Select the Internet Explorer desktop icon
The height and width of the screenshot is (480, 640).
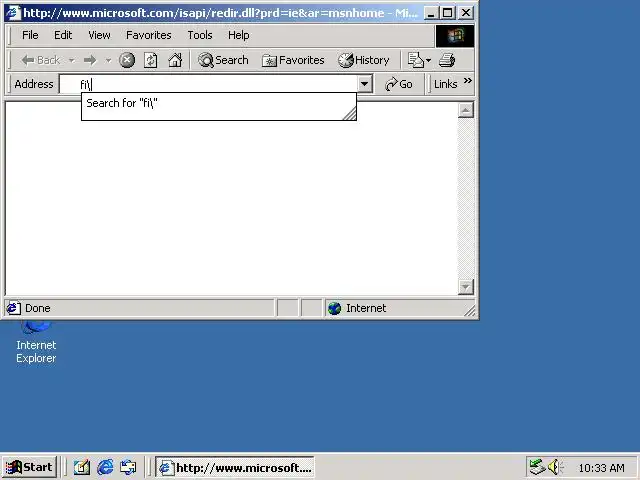pos(36,343)
